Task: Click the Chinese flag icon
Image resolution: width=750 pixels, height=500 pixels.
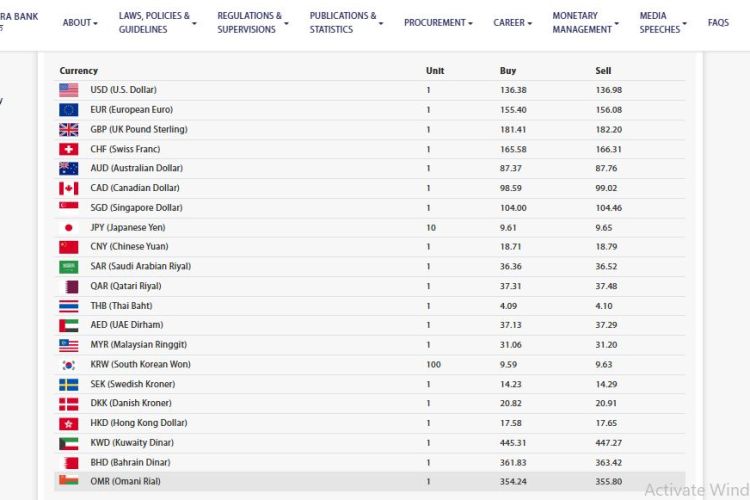Action: [x=68, y=247]
